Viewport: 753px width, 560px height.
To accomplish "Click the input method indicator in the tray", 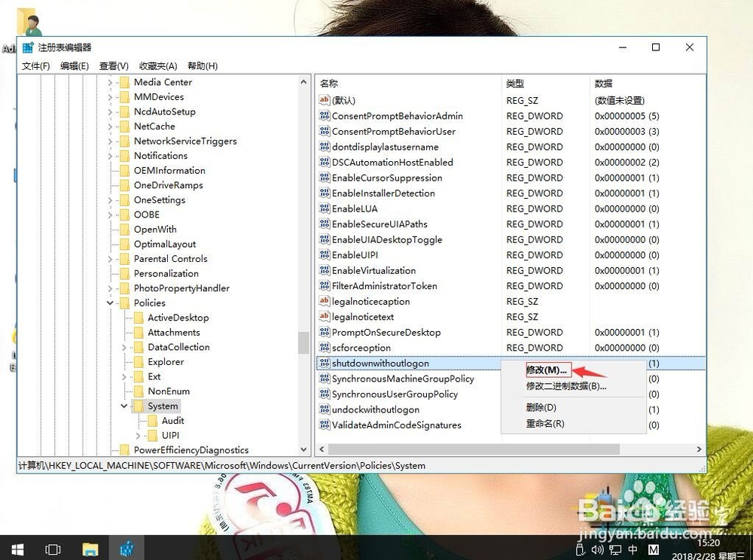I will click(x=631, y=550).
